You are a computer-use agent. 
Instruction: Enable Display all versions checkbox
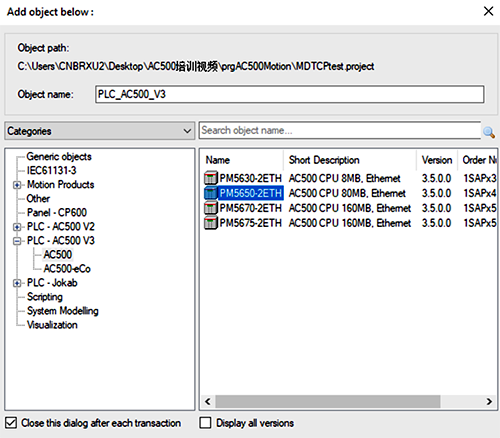[205, 423]
